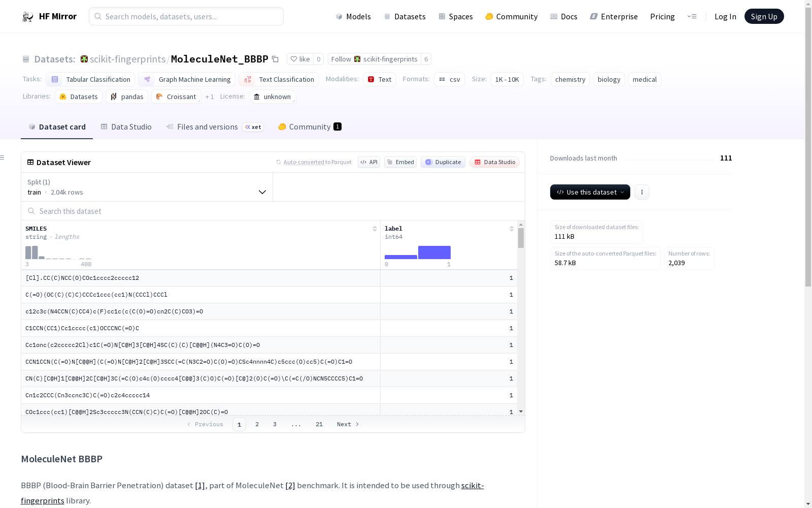Click the Dataset Viewer table icon
812x508 pixels.
tap(30, 163)
